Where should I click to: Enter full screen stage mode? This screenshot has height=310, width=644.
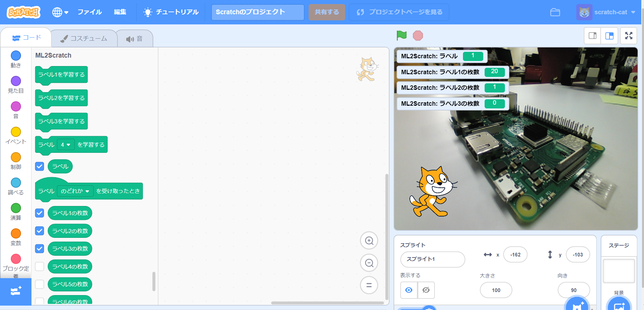pyautogui.click(x=629, y=36)
